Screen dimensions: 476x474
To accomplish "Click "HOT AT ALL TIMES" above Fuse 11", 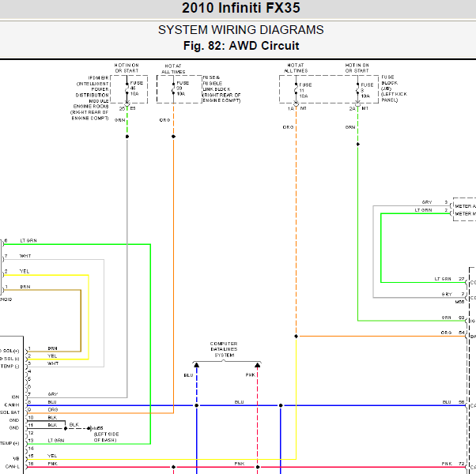I will pos(296,68).
